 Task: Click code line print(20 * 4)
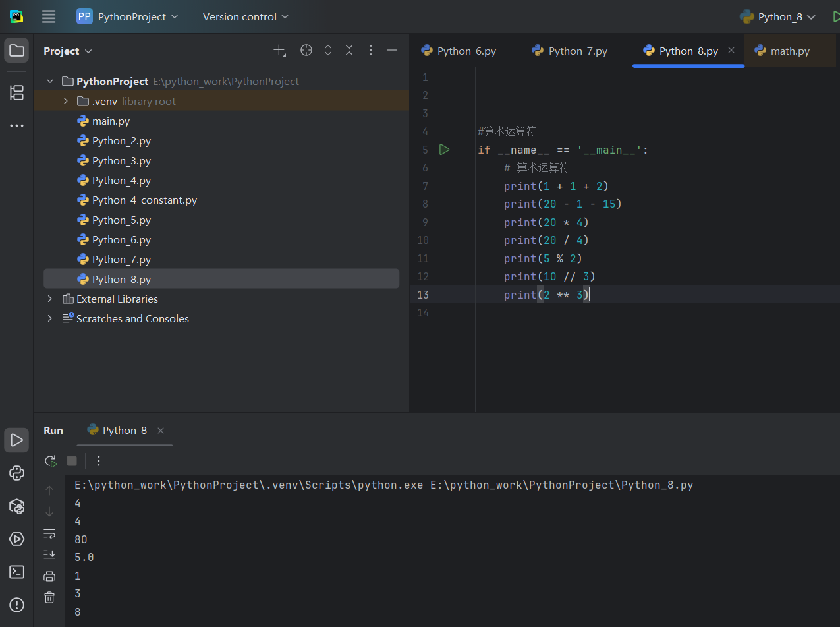pos(546,222)
